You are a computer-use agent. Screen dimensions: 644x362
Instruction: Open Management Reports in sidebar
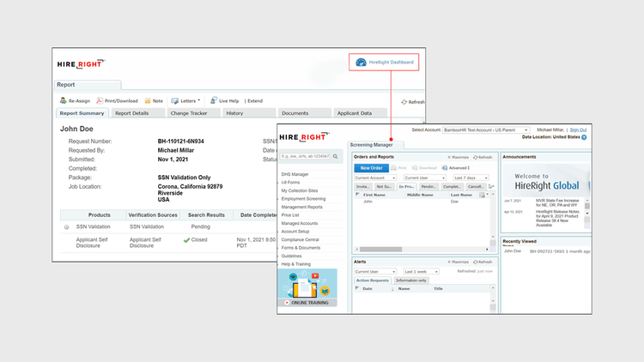pyautogui.click(x=302, y=207)
